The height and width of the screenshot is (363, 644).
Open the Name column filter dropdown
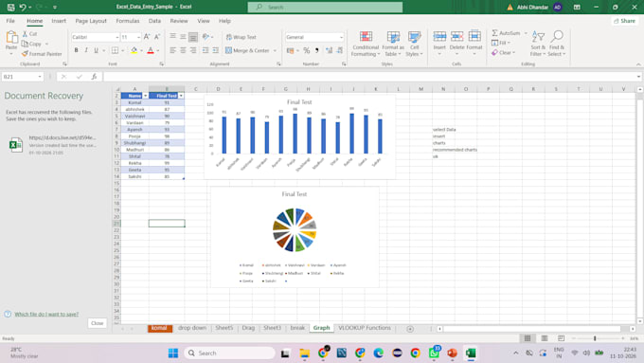(x=146, y=96)
